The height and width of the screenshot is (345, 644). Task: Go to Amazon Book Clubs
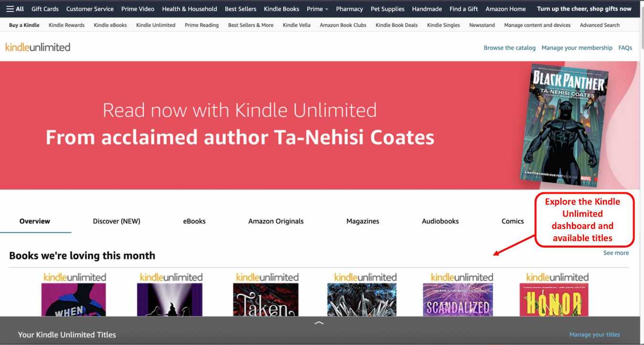[x=343, y=25]
